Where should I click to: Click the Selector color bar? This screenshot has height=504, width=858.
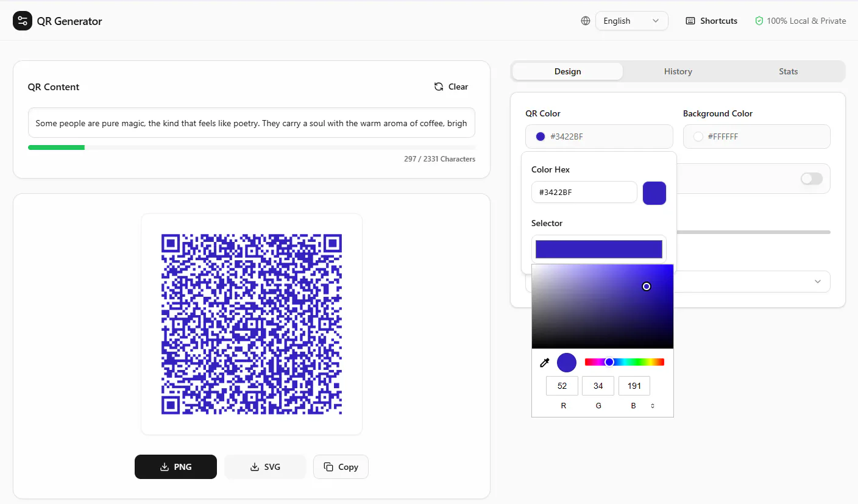coord(599,249)
